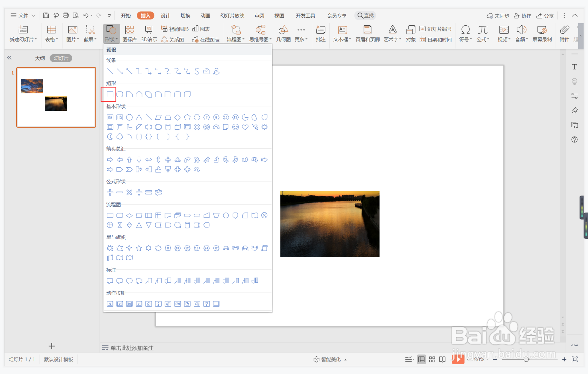The width and height of the screenshot is (588, 374).
Task: Open the 动画 animation tab
Action: click(x=205, y=16)
